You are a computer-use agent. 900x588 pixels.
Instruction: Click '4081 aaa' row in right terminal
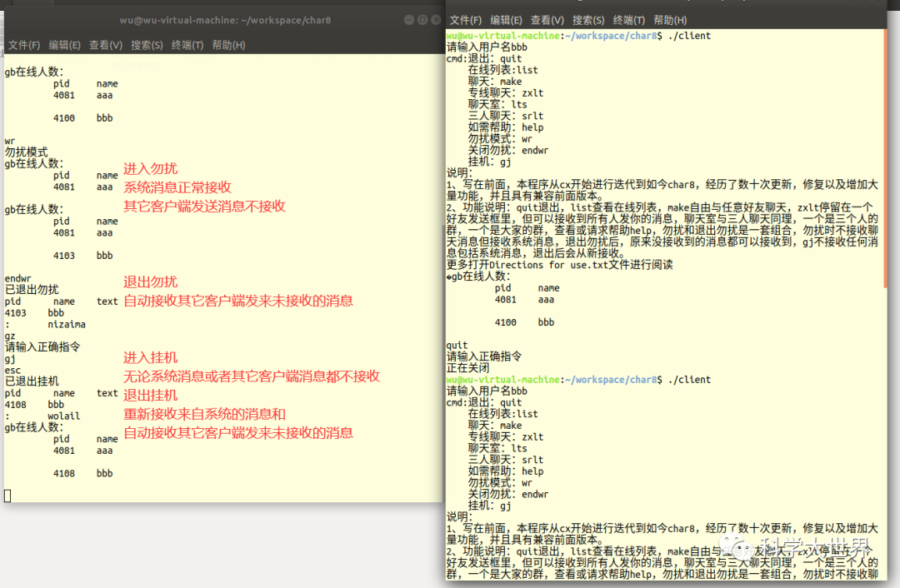click(525, 300)
